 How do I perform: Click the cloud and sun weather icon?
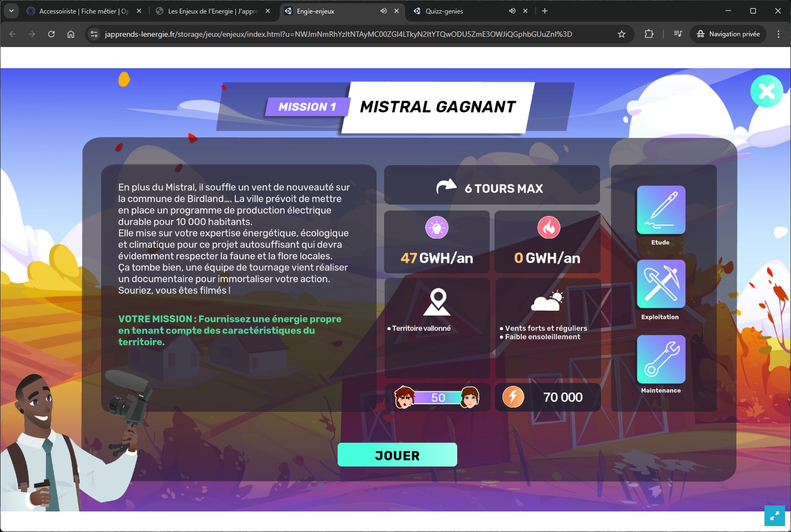547,301
